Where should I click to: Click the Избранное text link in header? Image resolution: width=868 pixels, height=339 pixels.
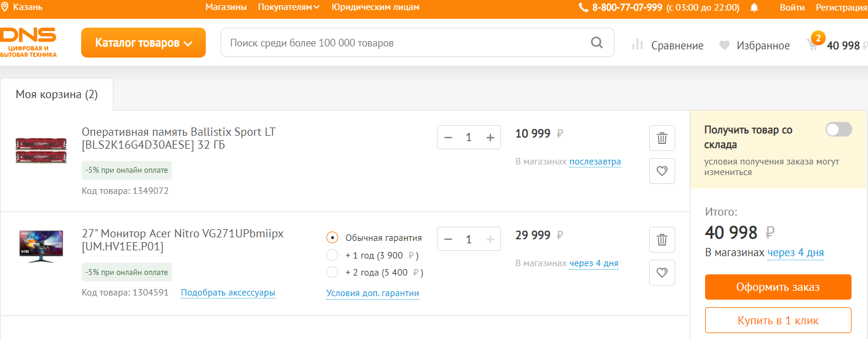[x=763, y=45]
